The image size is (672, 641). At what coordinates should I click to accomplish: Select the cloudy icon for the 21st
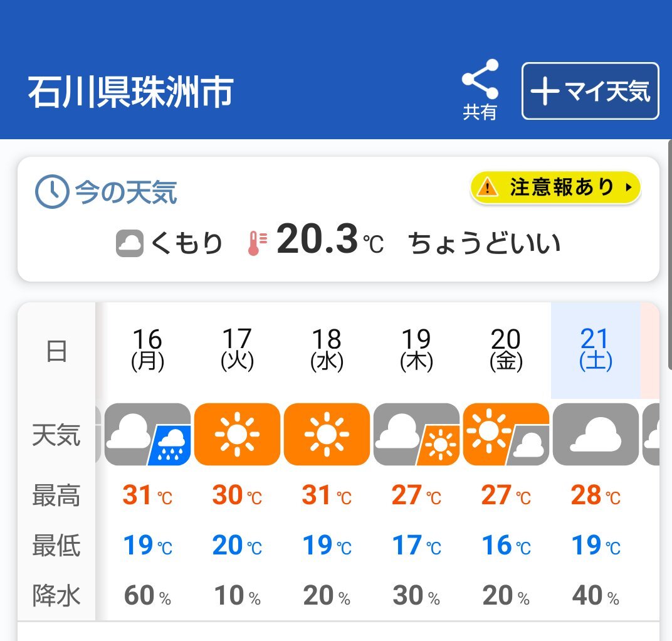click(x=596, y=434)
